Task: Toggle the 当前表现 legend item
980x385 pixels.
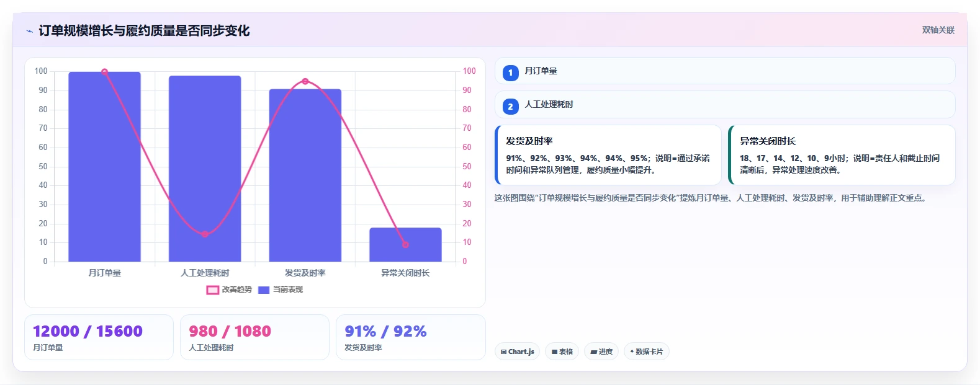Action: 281,290
